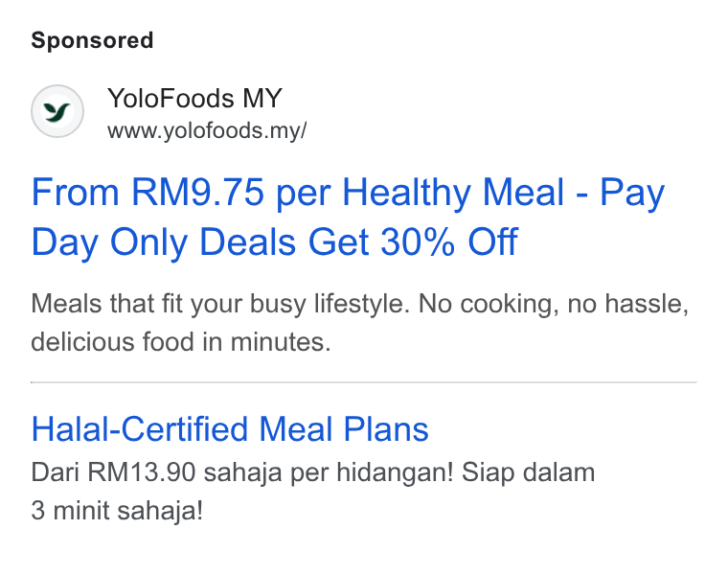Viewport: 728px width, 575px height.
Task: Visit the www.yolofoods.my/ URL
Action: [x=207, y=130]
